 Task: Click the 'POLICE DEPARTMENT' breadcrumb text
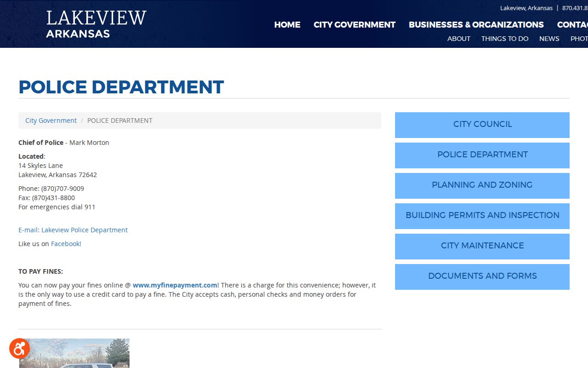120,121
